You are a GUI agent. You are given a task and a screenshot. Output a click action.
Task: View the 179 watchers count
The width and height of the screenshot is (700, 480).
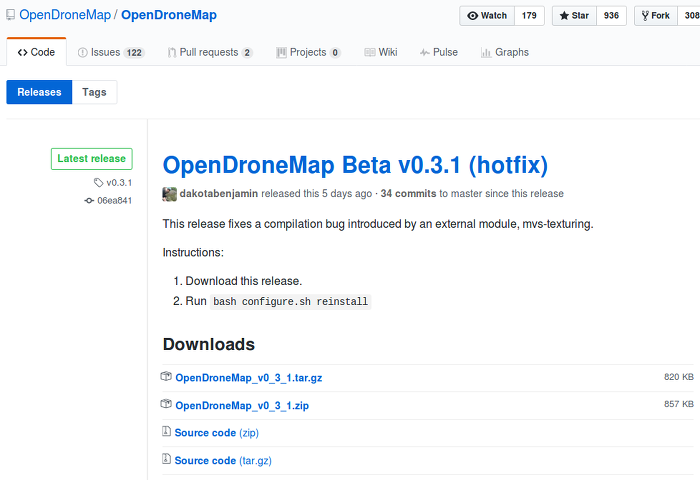point(529,16)
